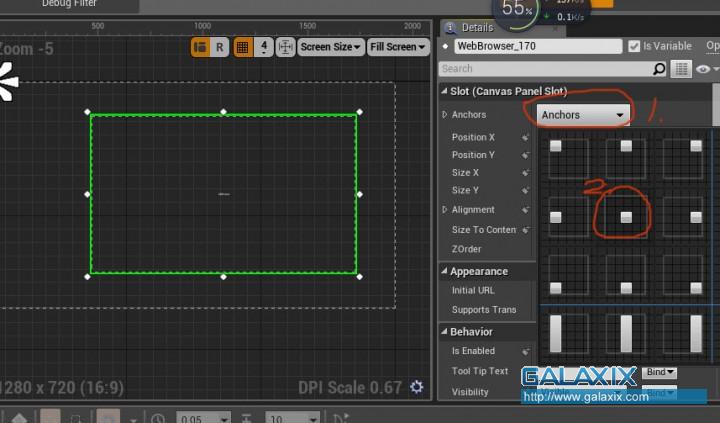Open DPI Scale settings gear
This screenshot has width=720, height=423.
[x=417, y=387]
